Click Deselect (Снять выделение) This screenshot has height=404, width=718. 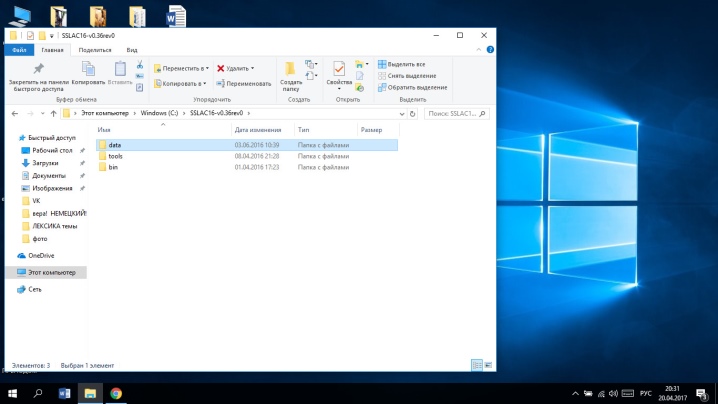(x=407, y=76)
